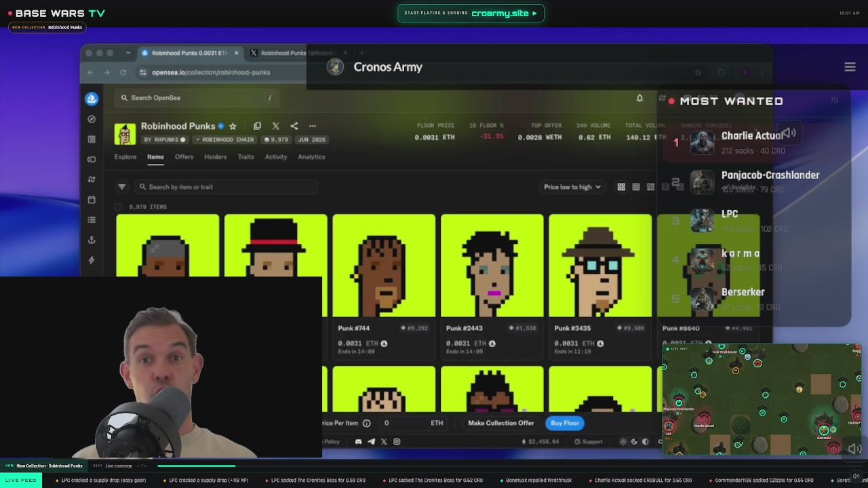Open the Telegram icon in the footer
This screenshot has height=488, width=868.
(371, 442)
